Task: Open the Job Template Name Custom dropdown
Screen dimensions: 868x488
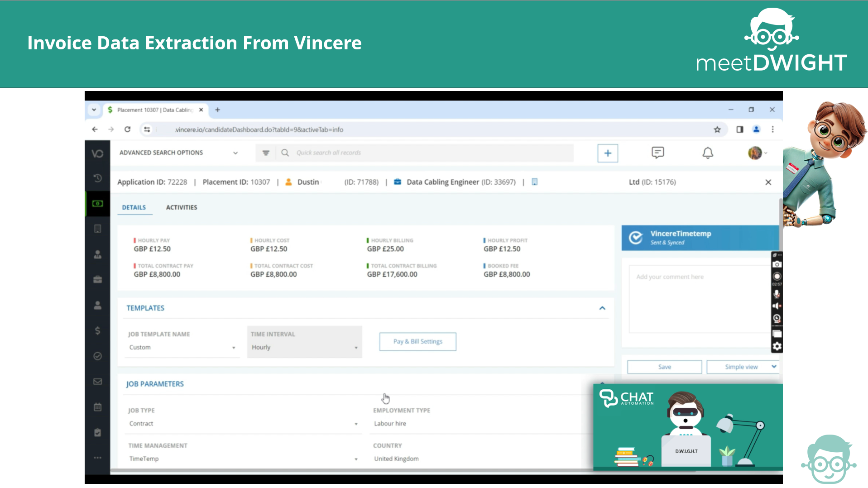Action: (182, 347)
